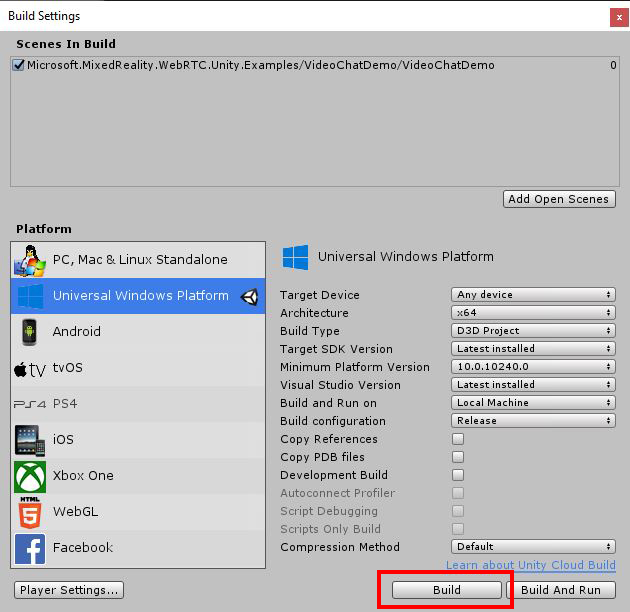The width and height of the screenshot is (630, 612).
Task: Open the Learn about Unity Cloud Build link
Action: coord(530,565)
